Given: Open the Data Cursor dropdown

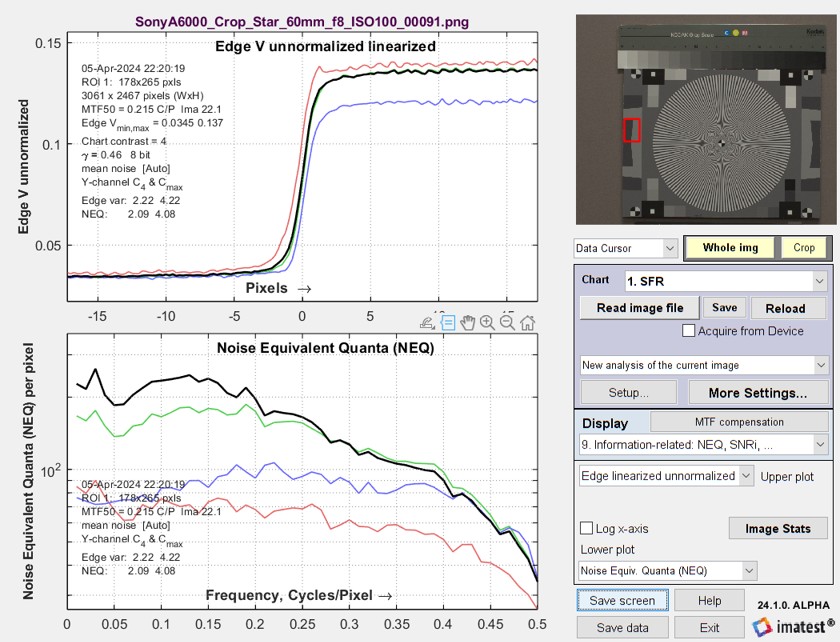Looking at the screenshot, I should [x=625, y=248].
